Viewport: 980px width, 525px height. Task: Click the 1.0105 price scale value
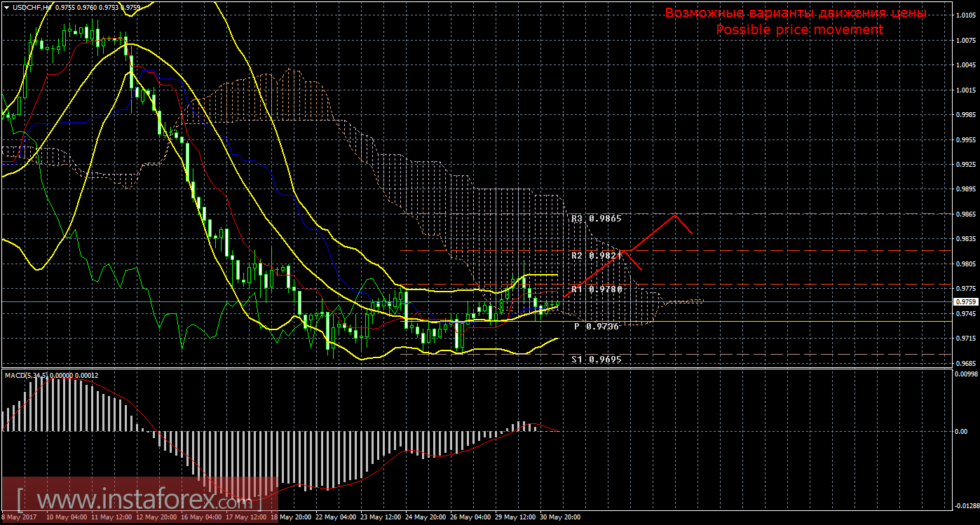(x=965, y=15)
